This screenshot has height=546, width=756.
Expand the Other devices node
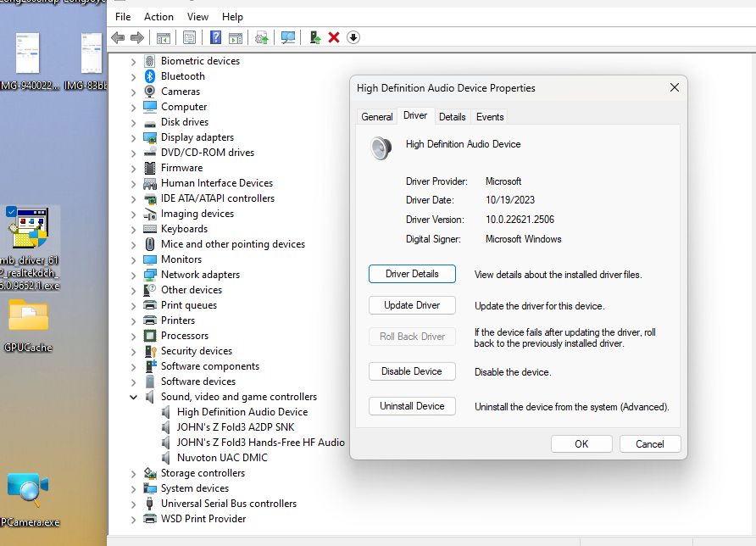tap(134, 290)
